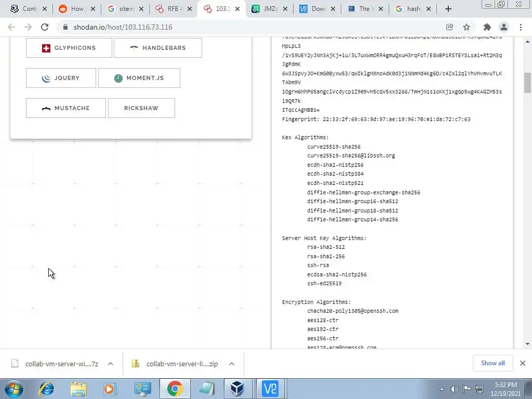
Task: Click the SSH Fingerprint line
Action: click(x=376, y=119)
